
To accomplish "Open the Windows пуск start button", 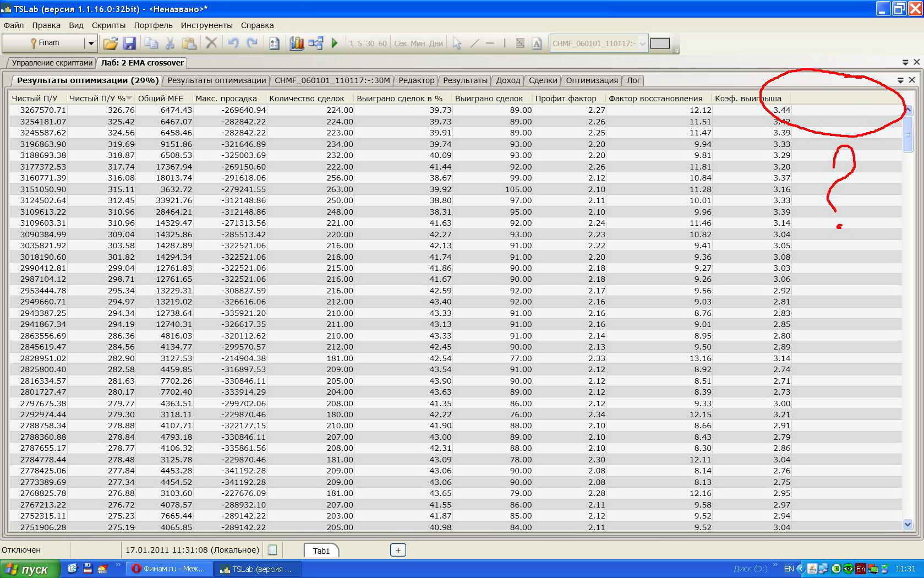I will (30, 569).
